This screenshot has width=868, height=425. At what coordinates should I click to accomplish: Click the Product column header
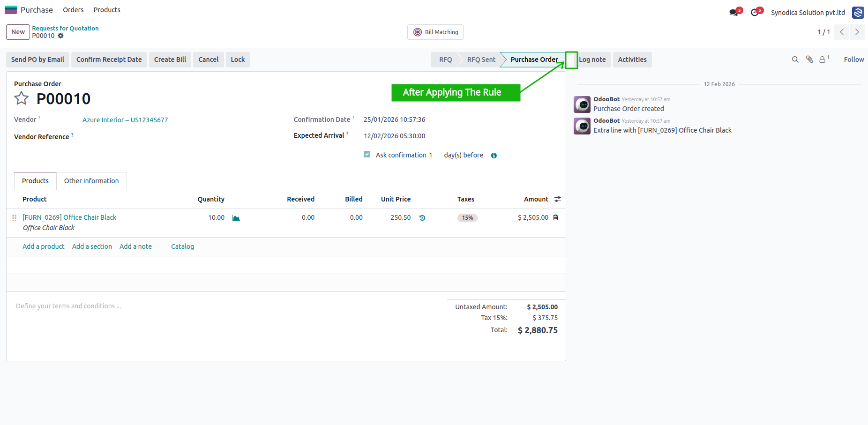[35, 199]
